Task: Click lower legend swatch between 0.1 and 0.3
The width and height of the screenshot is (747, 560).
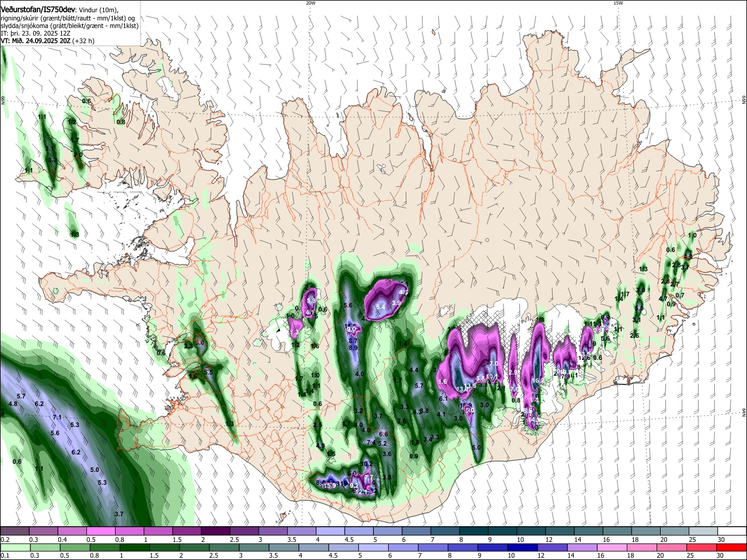Action: pyautogui.click(x=16, y=547)
